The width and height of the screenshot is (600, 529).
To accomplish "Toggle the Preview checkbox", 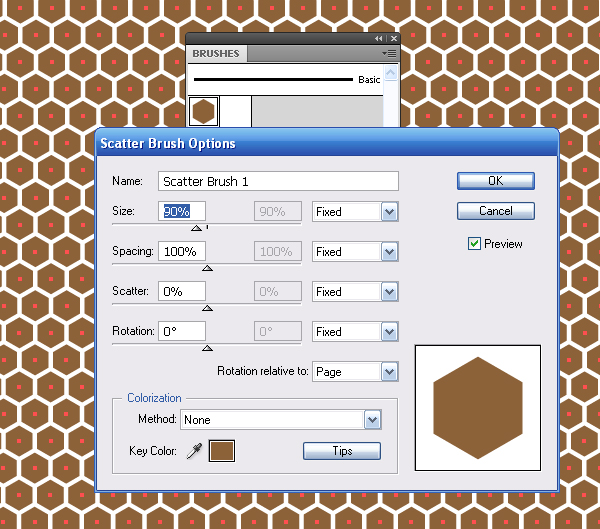I will pyautogui.click(x=474, y=243).
